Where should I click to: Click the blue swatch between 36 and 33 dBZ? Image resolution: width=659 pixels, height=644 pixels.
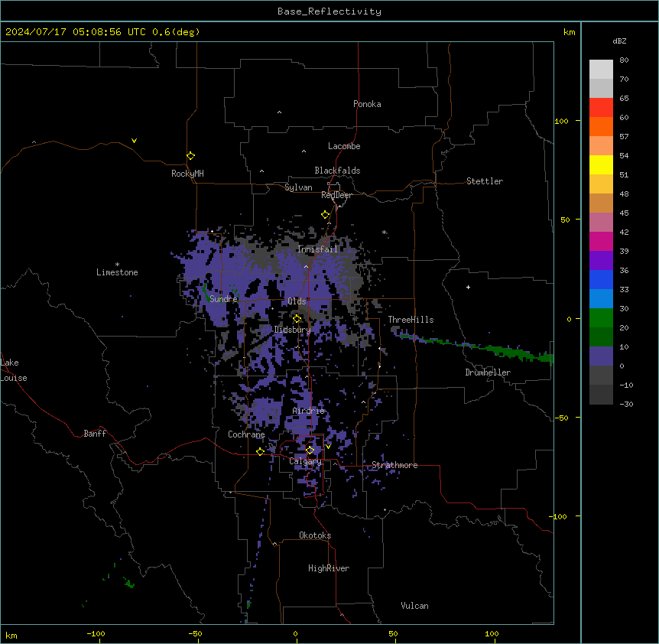point(601,279)
